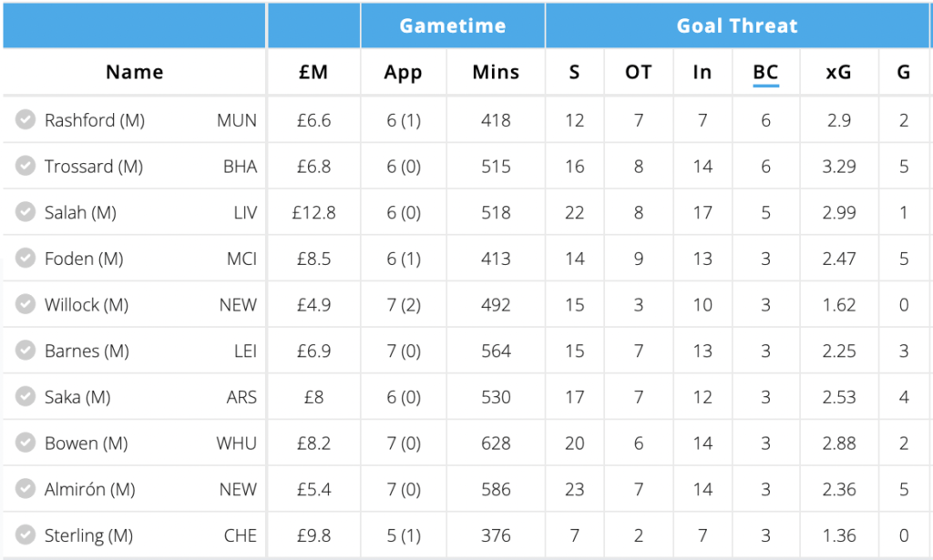Image resolution: width=933 pixels, height=560 pixels.
Task: Click the check circle next to Saka
Action: click(26, 397)
